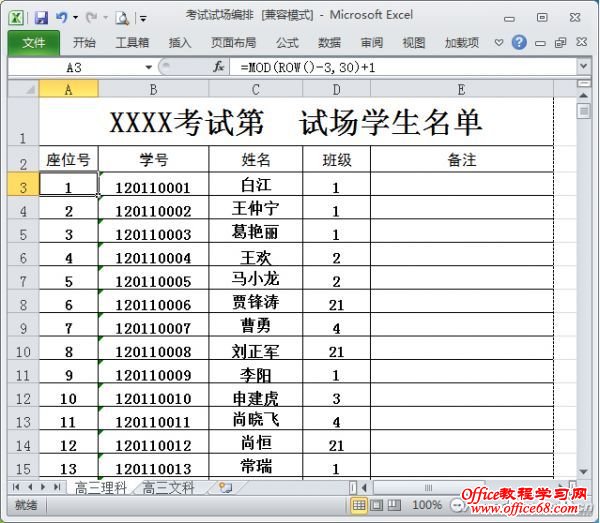The image size is (600, 523).
Task: Switch to the 页面布局 ribbon tab
Action: click(x=233, y=42)
